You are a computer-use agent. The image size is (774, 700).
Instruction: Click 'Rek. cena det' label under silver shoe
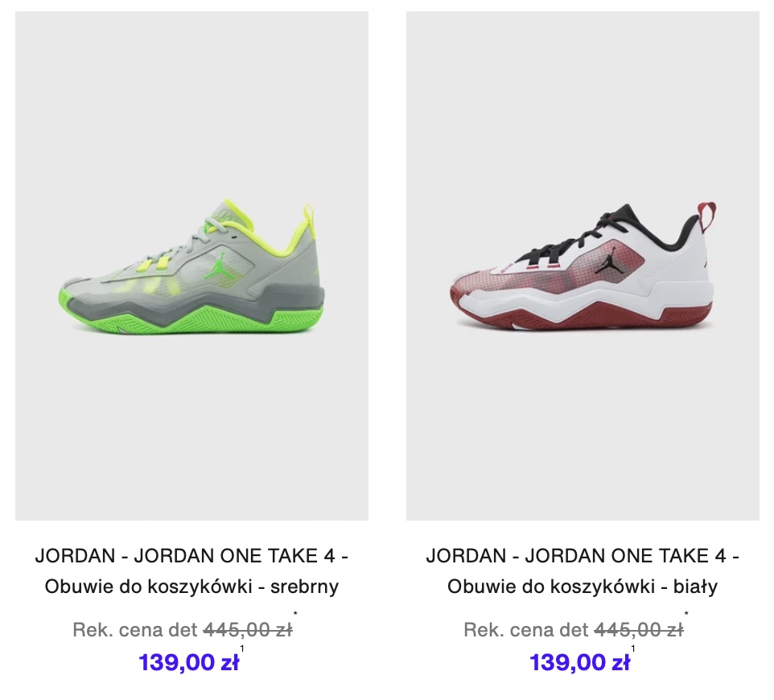(x=134, y=630)
